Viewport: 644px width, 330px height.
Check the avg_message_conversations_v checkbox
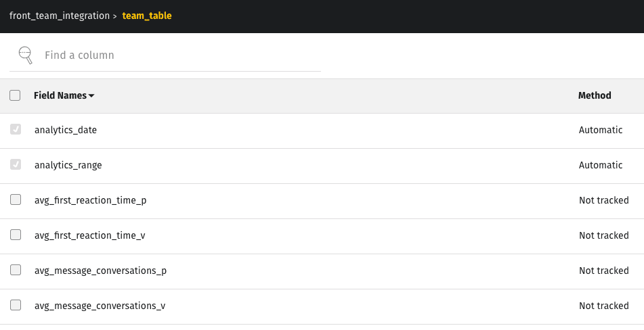click(16, 306)
